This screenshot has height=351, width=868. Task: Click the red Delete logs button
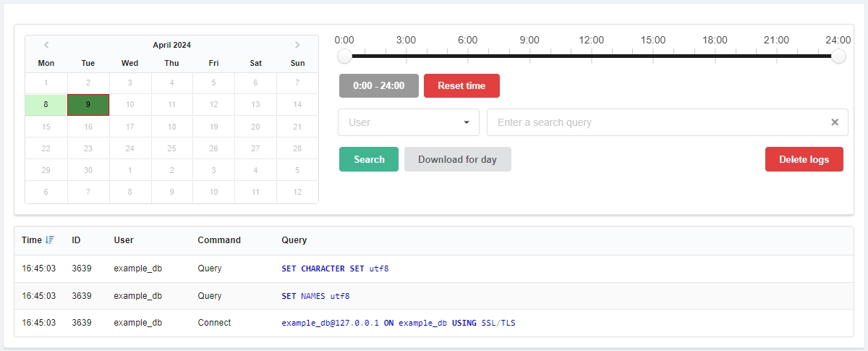tap(804, 159)
